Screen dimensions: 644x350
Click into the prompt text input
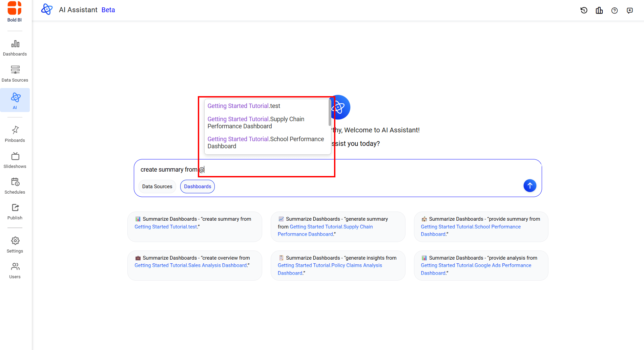tap(339, 170)
